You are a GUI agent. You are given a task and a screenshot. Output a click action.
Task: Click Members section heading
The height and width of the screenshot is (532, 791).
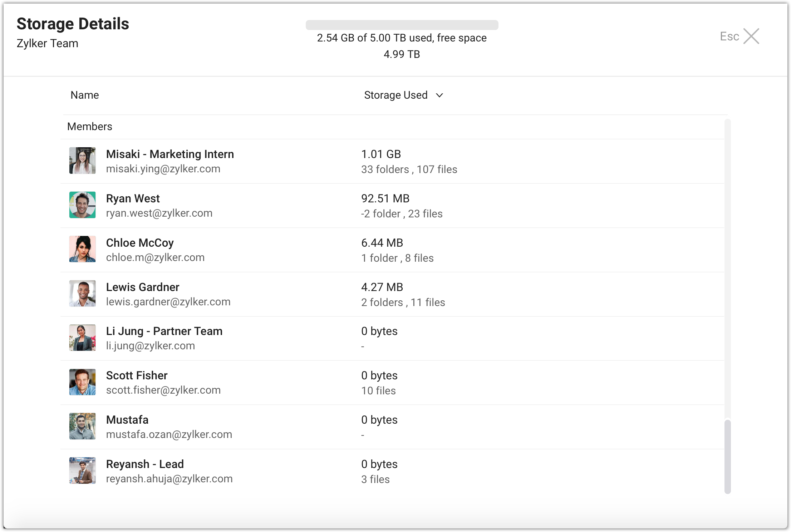coord(89,127)
